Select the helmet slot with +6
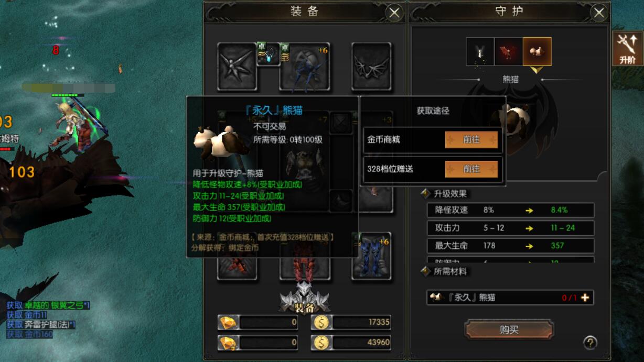644x362 pixels. 304,67
